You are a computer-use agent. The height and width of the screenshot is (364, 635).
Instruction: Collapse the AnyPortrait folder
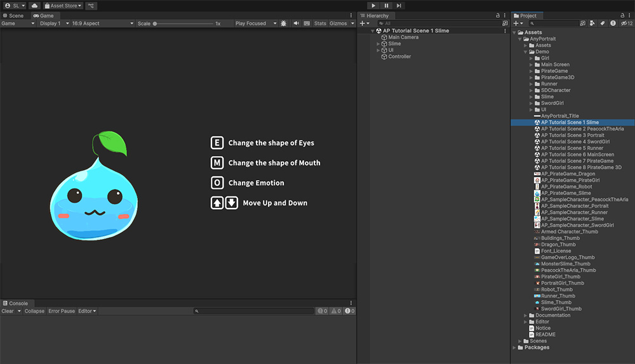click(520, 39)
